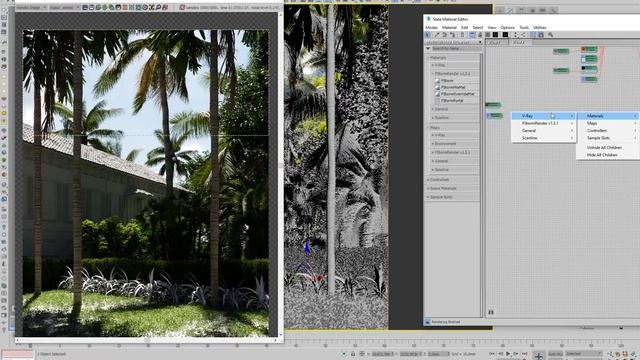The image size is (640, 360).
Task: Click the Play Animation button
Action: click(x=508, y=354)
